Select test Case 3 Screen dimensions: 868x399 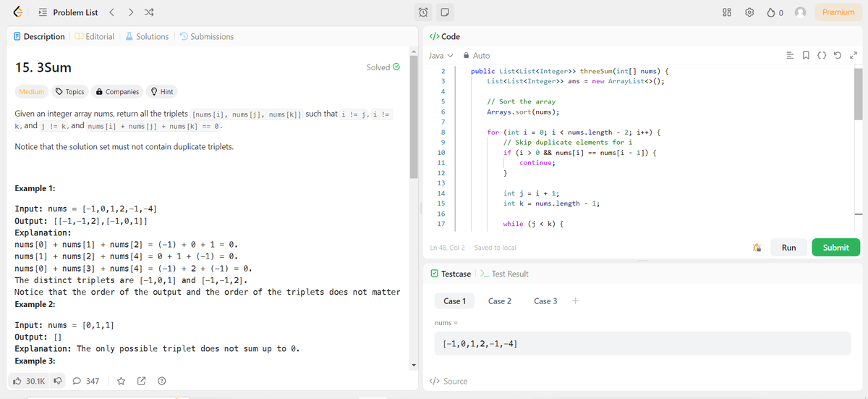pyautogui.click(x=545, y=301)
